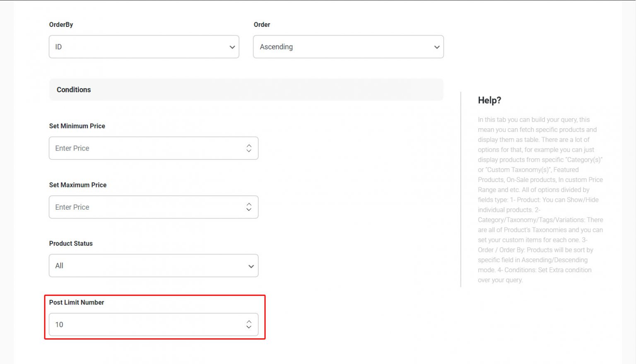Click the down arrow on Post Limit Number
This screenshot has width=636, height=364.
248,327
